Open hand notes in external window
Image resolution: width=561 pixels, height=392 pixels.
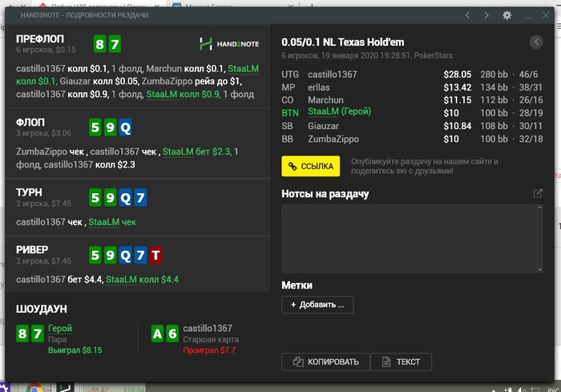pos(538,193)
